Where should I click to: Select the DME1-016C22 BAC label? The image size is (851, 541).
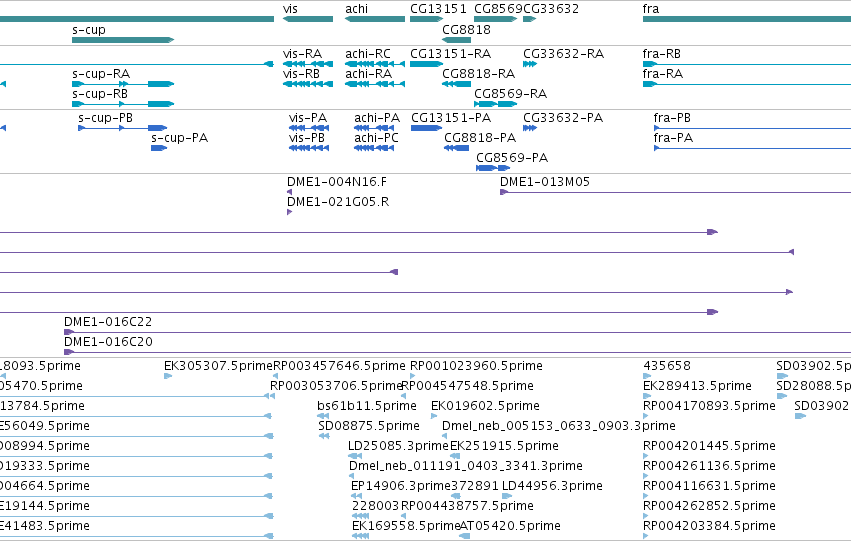108,322
